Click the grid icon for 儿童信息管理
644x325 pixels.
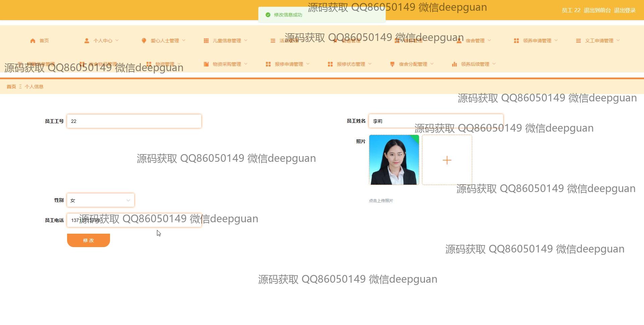tap(206, 41)
